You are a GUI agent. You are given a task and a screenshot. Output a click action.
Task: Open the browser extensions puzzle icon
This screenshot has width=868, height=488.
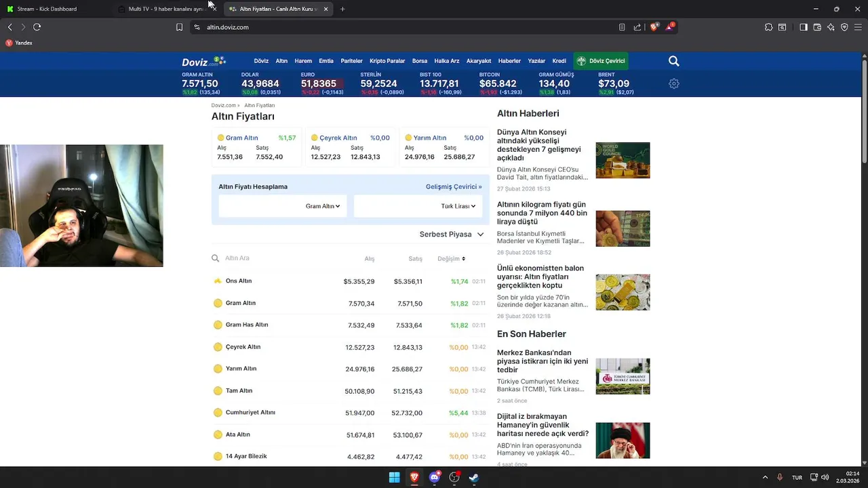pos(768,27)
